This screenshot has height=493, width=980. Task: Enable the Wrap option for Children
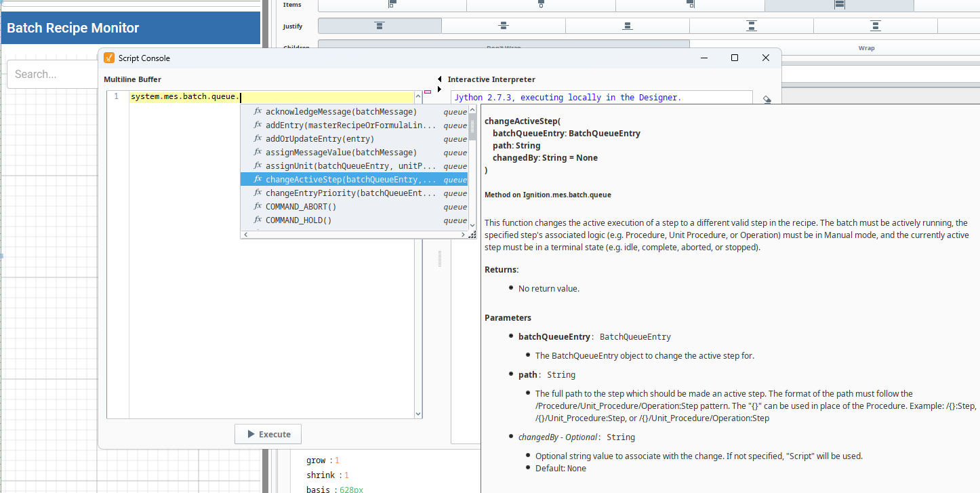pyautogui.click(x=866, y=48)
